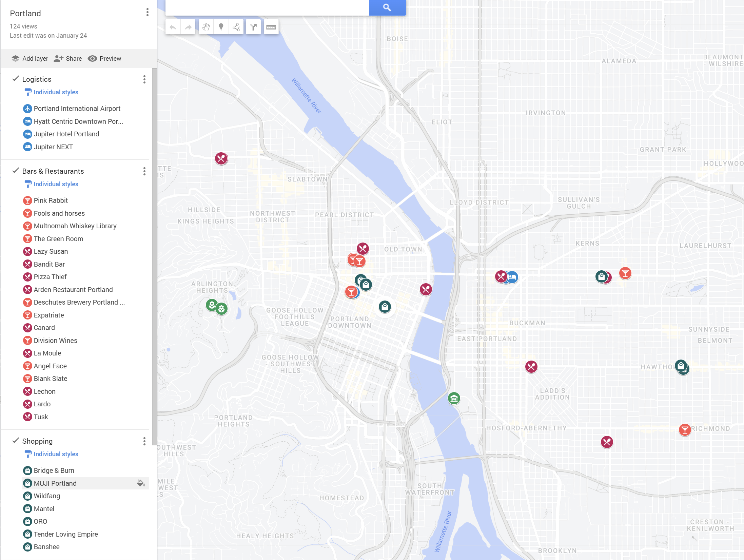Hide the Shopping layer via checkbox
Image resolution: width=744 pixels, height=560 pixels.
(15, 441)
